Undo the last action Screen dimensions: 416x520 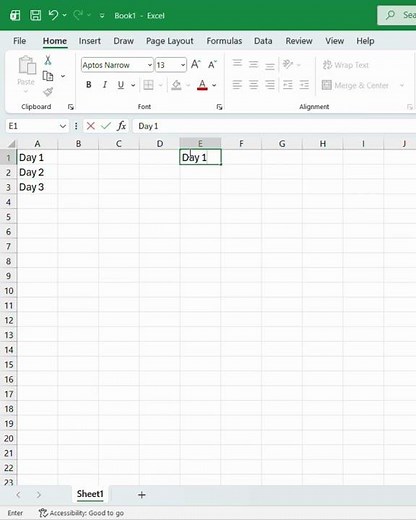click(x=53, y=15)
